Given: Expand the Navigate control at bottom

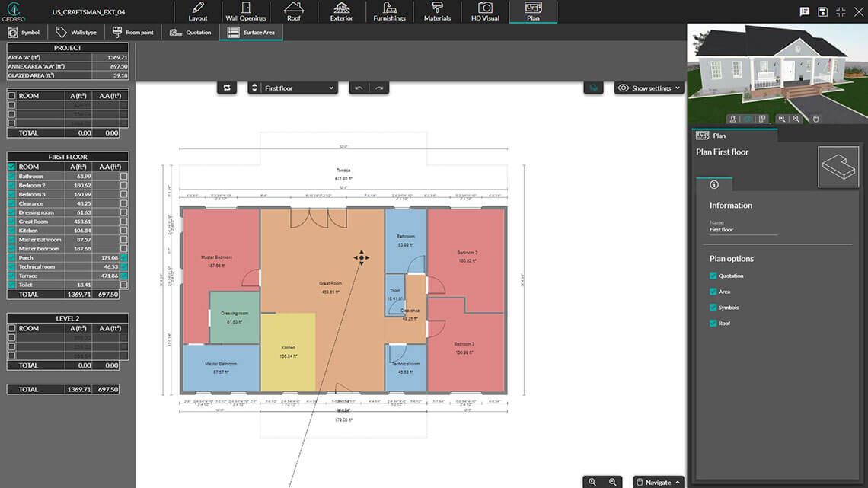Looking at the screenshot, I should [x=657, y=482].
